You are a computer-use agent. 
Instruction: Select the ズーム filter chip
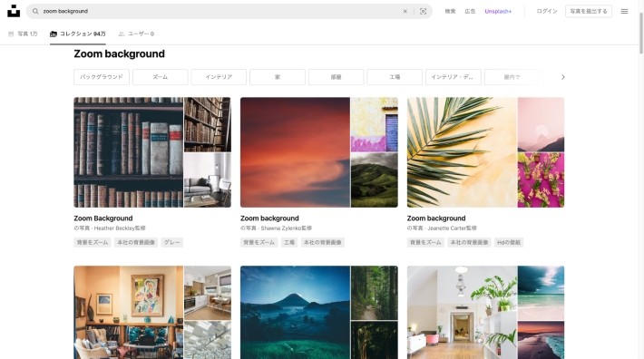pos(161,77)
